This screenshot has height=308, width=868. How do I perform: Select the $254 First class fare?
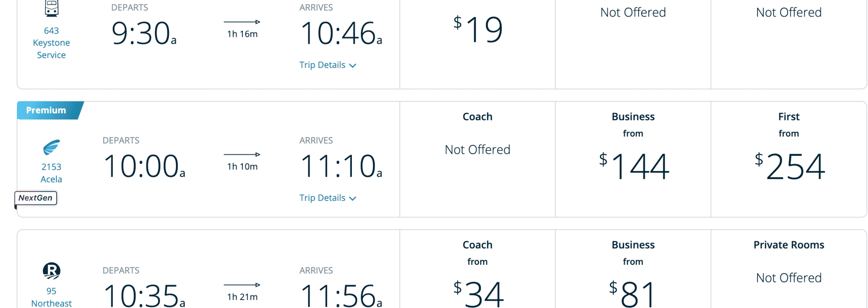[x=789, y=166]
